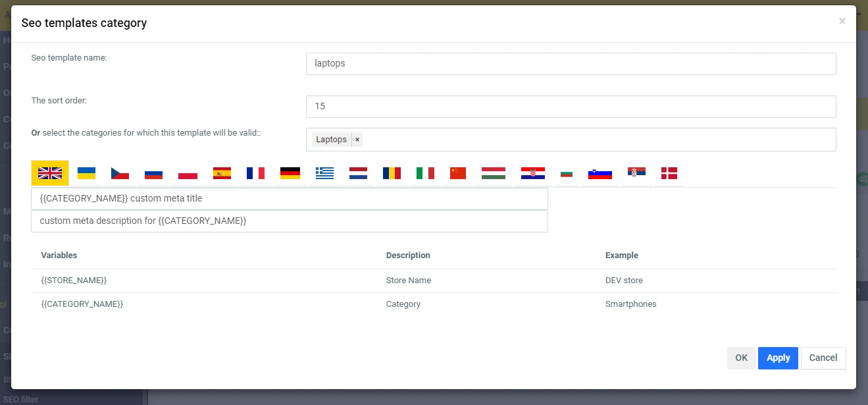Select the English UK flag language tab

pos(50,173)
